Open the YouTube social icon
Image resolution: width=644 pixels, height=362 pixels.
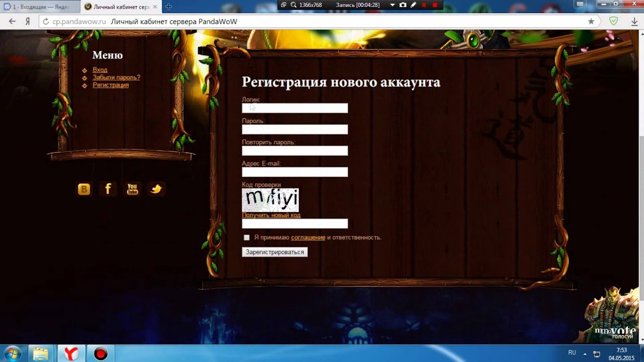point(132,189)
